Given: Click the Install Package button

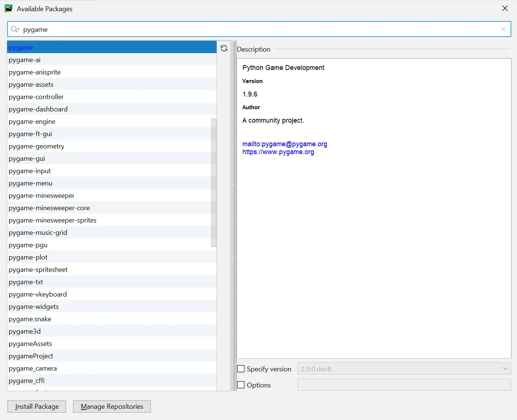Looking at the screenshot, I should point(37,407).
